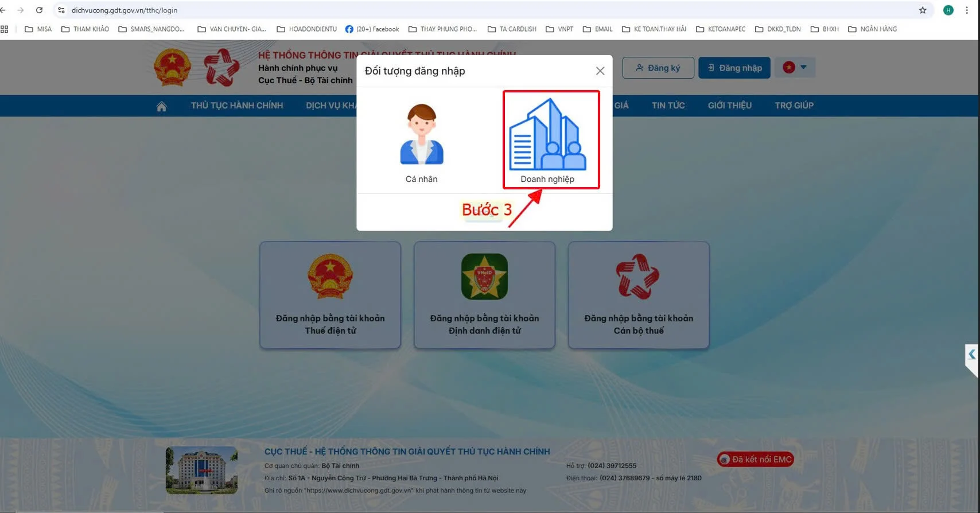
Task: Open the site information icon in address bar
Action: point(61,10)
